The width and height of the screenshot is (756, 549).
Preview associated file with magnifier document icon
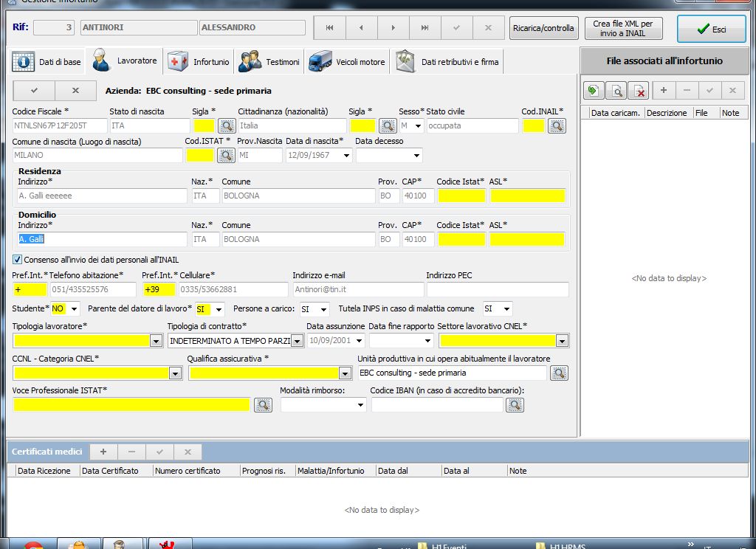click(616, 90)
